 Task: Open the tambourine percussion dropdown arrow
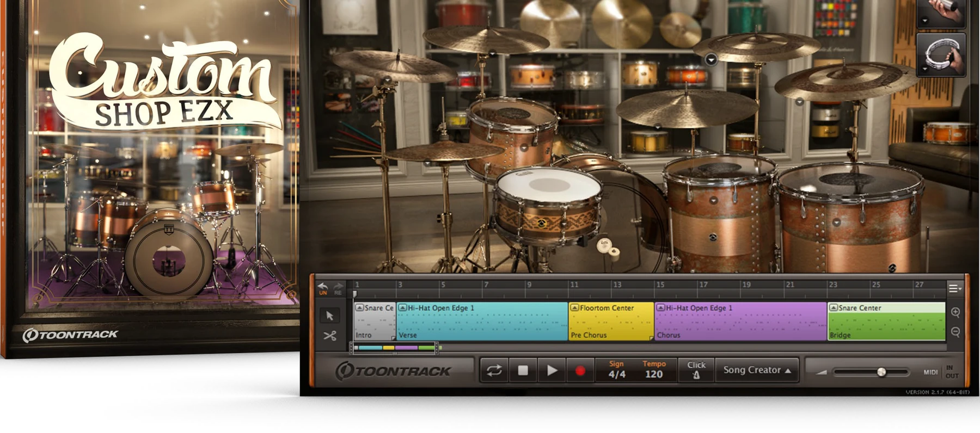[924, 69]
